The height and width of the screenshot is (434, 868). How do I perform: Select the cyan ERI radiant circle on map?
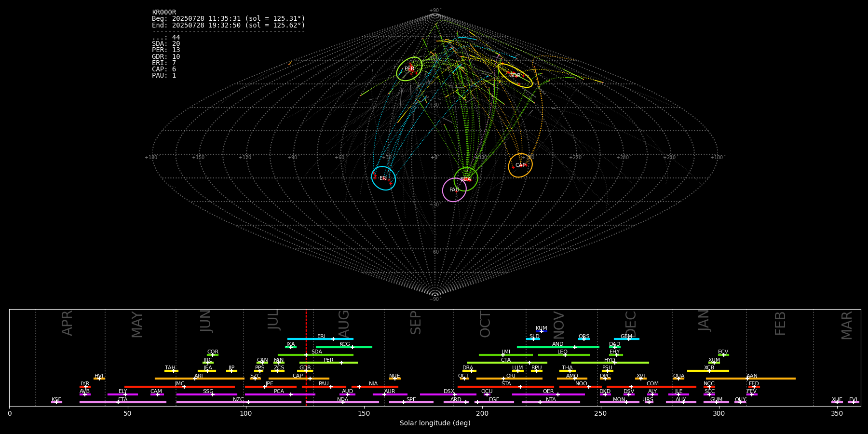click(x=383, y=178)
